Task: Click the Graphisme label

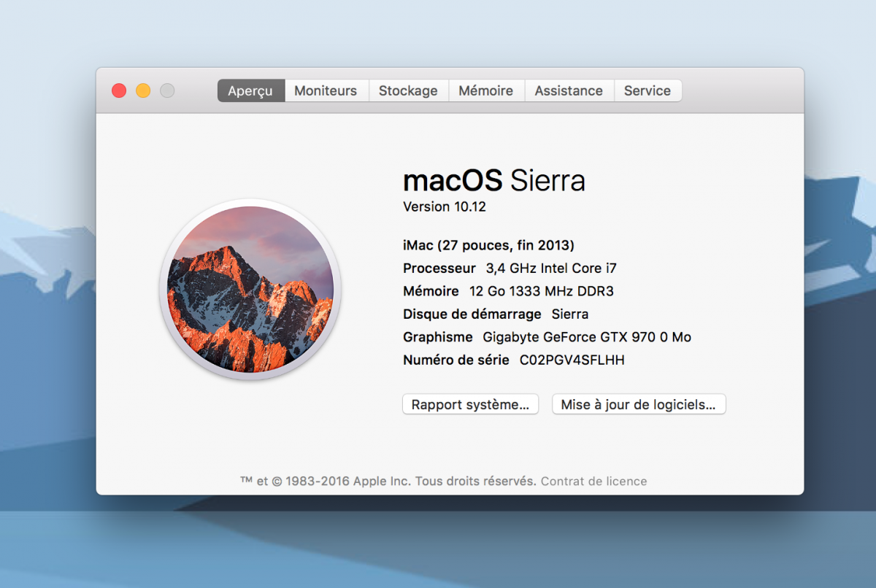Action: coord(438,337)
